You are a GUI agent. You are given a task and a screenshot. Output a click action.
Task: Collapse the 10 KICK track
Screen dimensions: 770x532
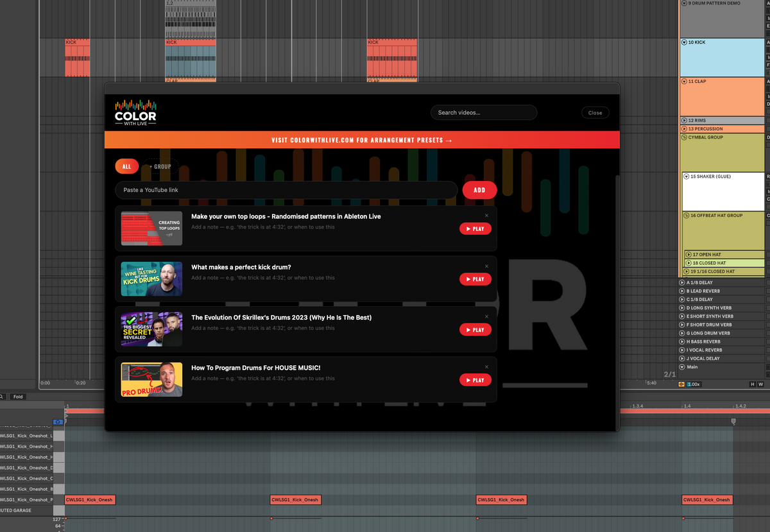684,42
